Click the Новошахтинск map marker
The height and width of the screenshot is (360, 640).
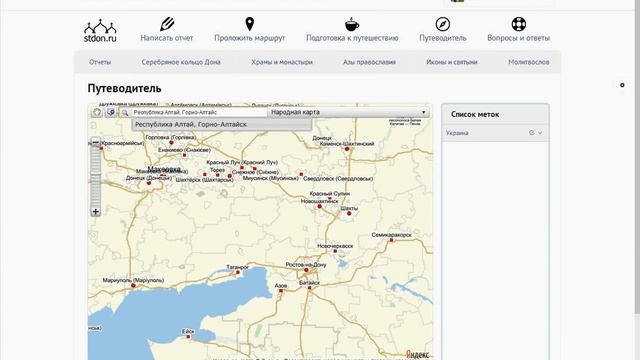coord(320,207)
